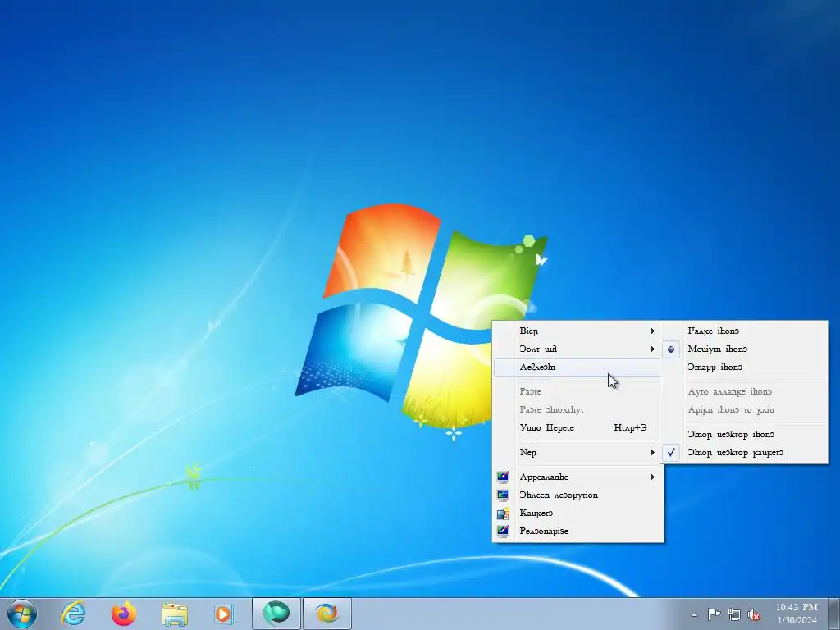Open the network tray icon
Screen dimensions: 840x630
[734, 614]
